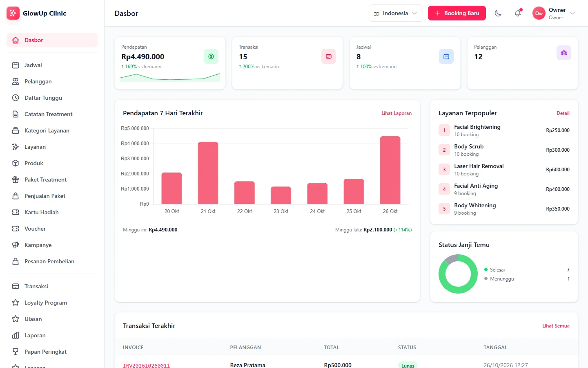Click the Kampanye megaphone icon
The height and width of the screenshot is (368, 588).
(16, 245)
